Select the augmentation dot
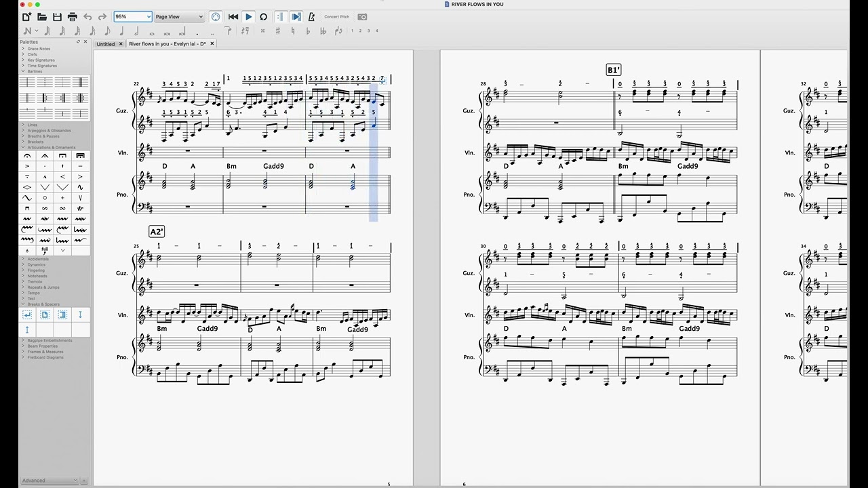The height and width of the screenshot is (488, 868). point(197,33)
